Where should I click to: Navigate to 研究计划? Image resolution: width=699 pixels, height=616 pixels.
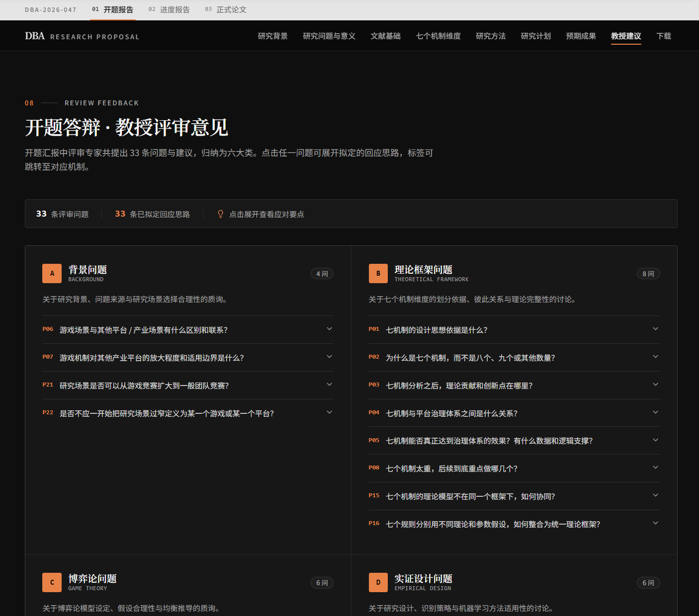536,36
